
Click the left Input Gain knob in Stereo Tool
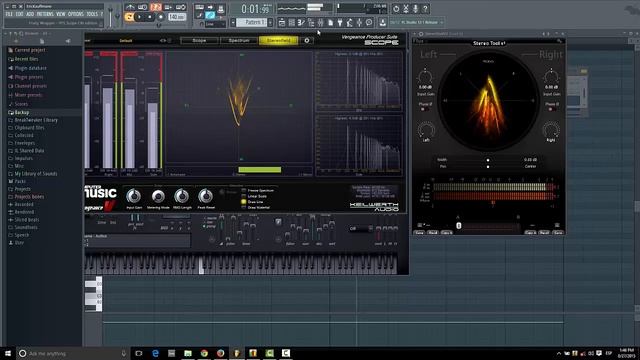tap(425, 77)
